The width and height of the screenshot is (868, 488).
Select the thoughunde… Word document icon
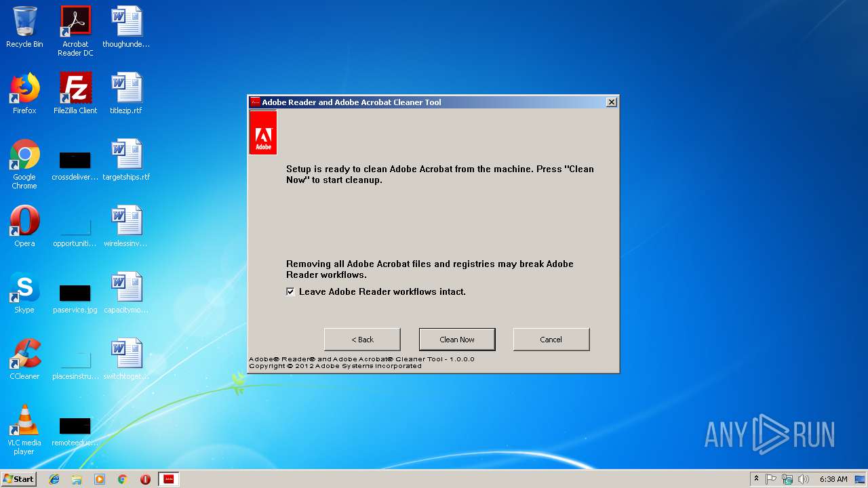[x=126, y=28]
